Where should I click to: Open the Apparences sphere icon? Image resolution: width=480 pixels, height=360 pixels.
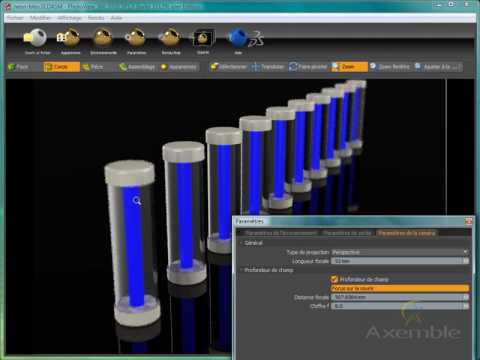pyautogui.click(x=69, y=38)
